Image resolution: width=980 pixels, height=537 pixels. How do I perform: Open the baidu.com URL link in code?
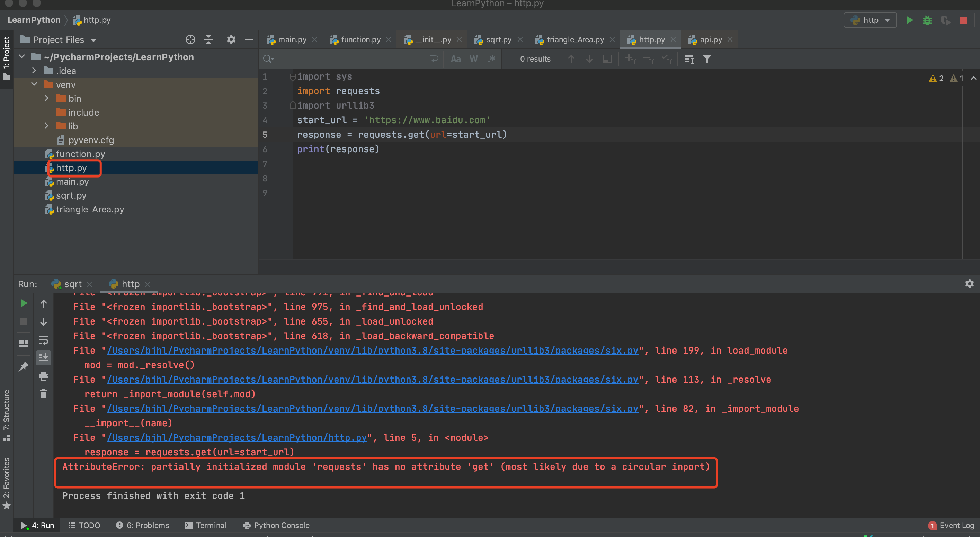427,120
